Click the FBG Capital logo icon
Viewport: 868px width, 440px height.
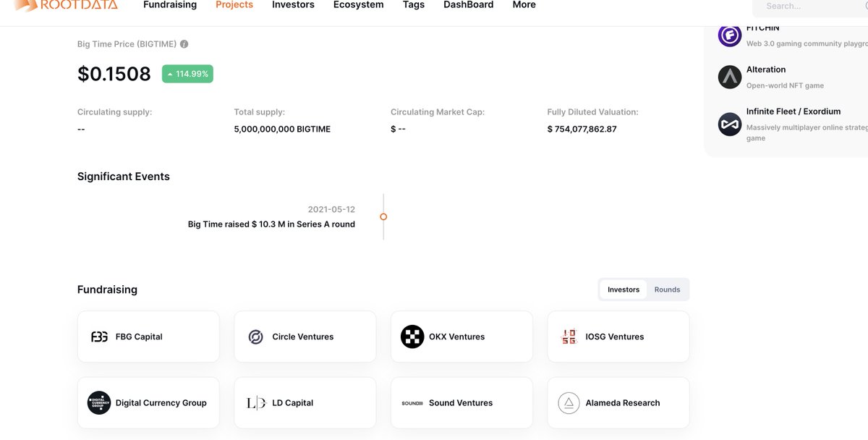[x=99, y=337]
